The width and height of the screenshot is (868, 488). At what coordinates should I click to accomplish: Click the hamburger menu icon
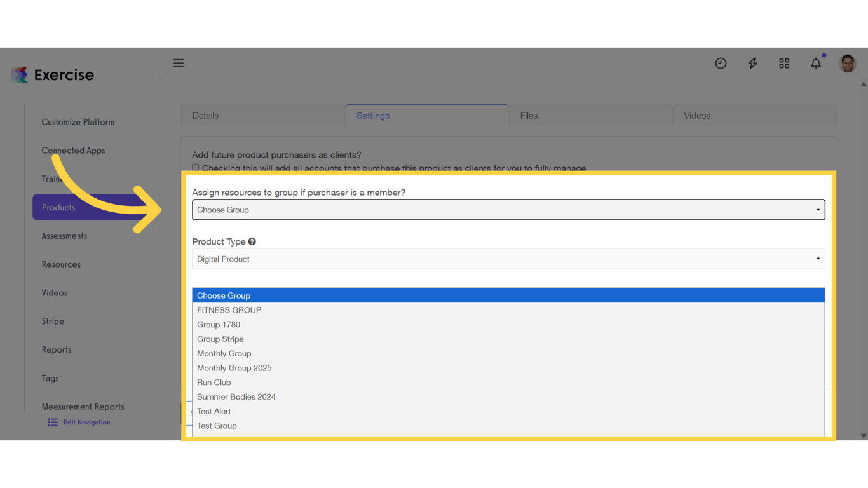click(x=179, y=63)
